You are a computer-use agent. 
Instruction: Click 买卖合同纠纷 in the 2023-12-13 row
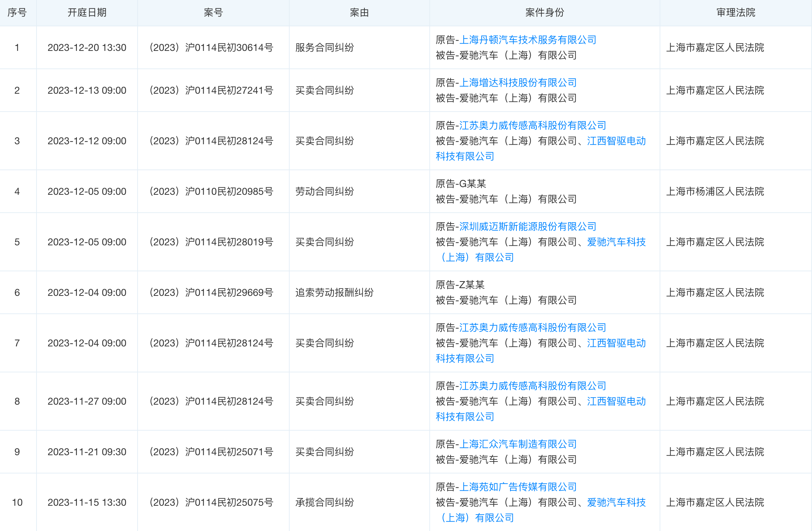(x=325, y=91)
